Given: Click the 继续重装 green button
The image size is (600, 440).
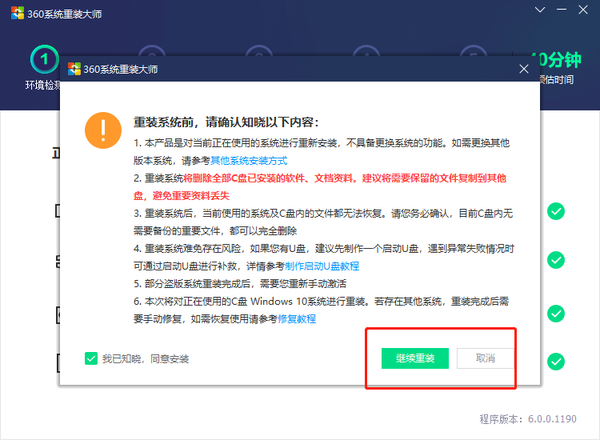Looking at the screenshot, I should coord(415,359).
